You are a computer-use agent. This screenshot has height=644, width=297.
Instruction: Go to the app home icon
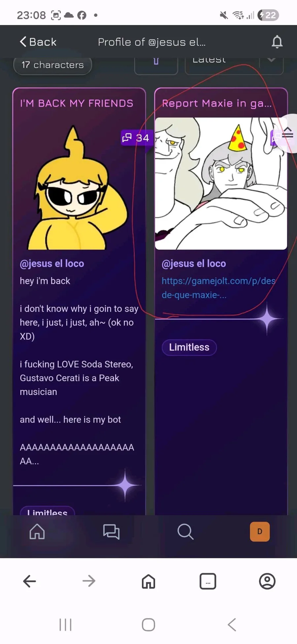click(x=37, y=531)
